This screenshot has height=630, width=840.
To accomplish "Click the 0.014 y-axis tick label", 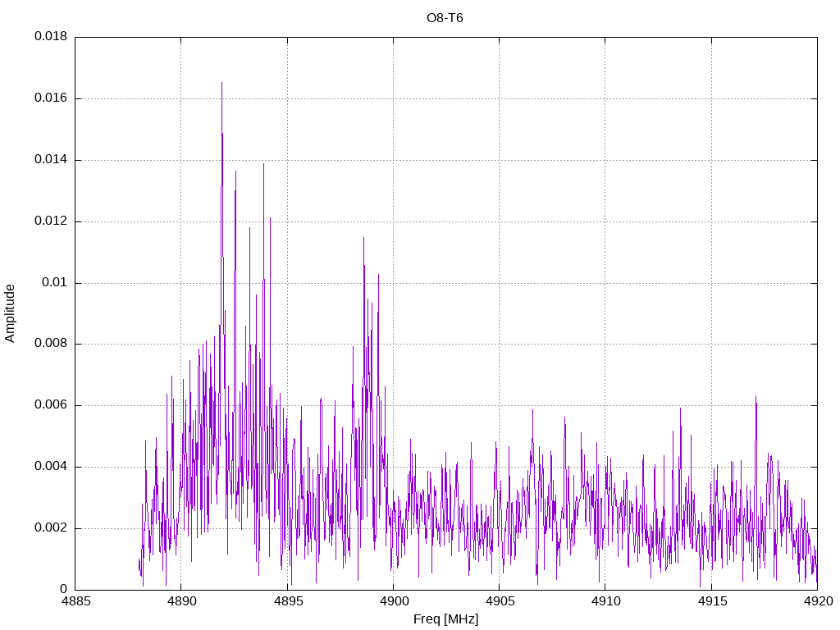I will (51, 159).
